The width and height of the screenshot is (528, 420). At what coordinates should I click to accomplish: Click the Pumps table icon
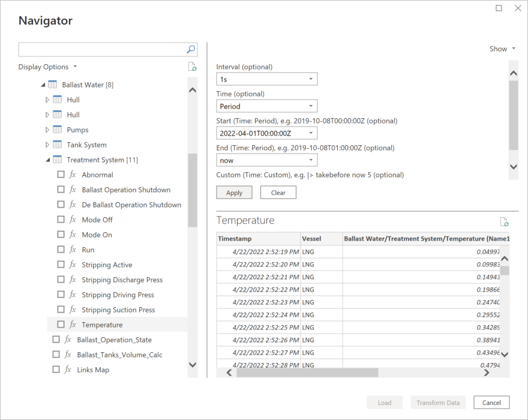click(57, 130)
